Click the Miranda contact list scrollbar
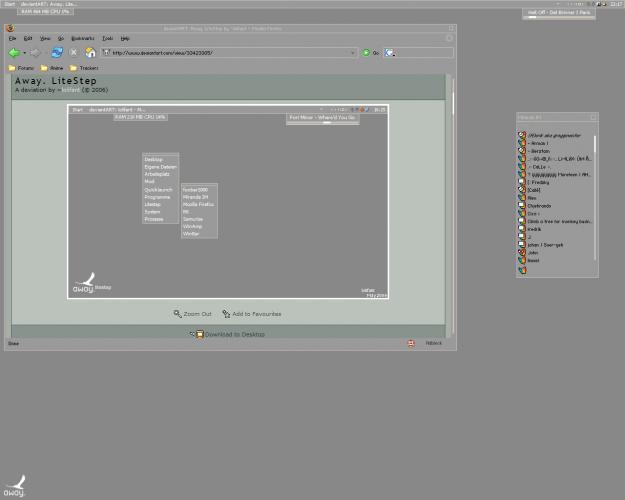This screenshot has height=500, width=625. tap(594, 200)
